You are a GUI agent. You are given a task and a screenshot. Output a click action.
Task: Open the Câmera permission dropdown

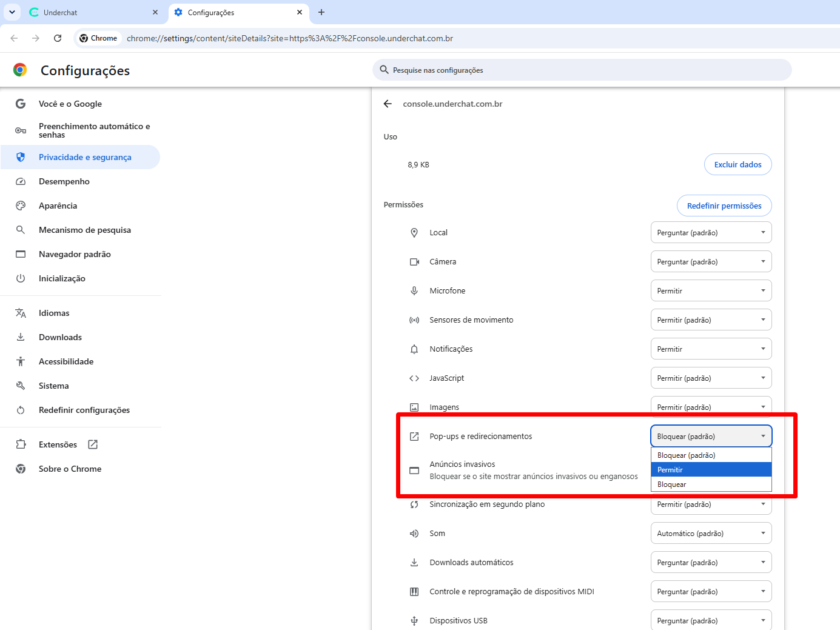click(711, 261)
